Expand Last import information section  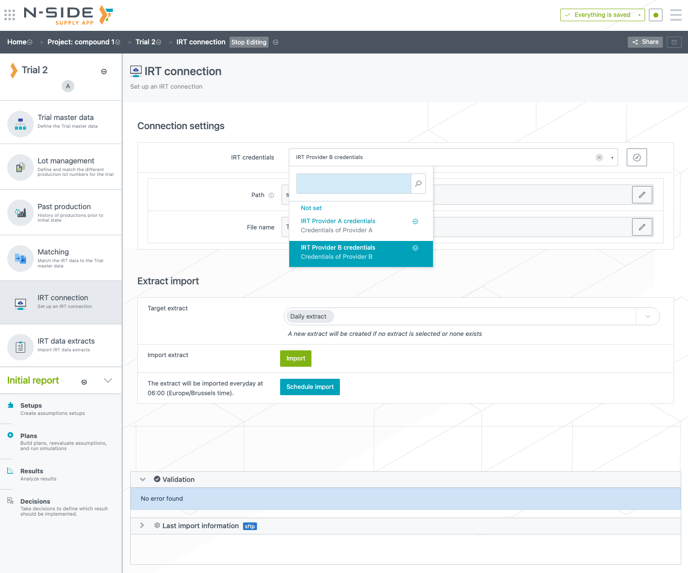(x=143, y=525)
